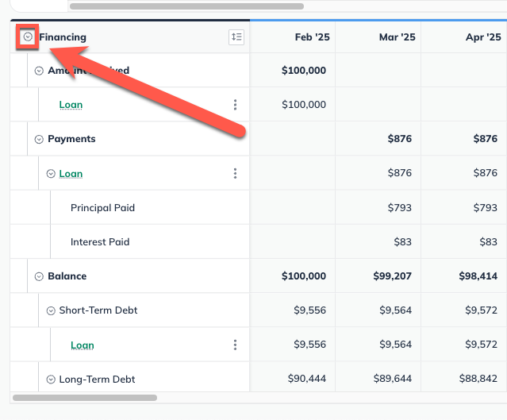Collapse the Short-Term Debt chevron
Image resolution: width=507 pixels, height=420 pixels.
[x=51, y=310]
